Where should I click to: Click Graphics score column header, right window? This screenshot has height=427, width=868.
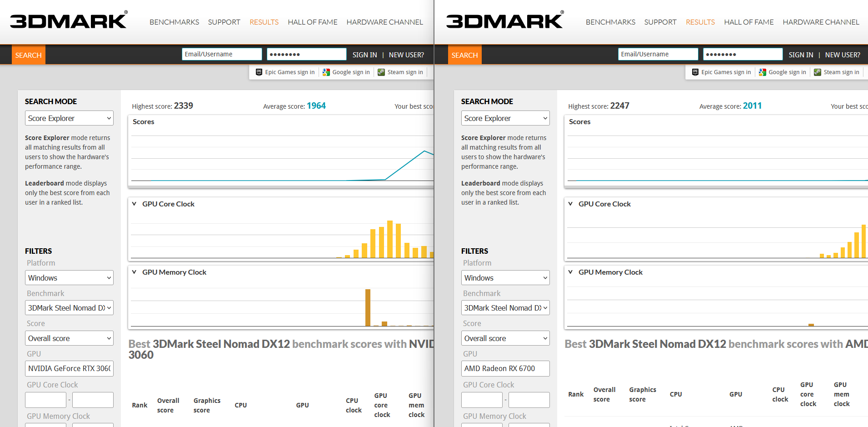pyautogui.click(x=643, y=394)
